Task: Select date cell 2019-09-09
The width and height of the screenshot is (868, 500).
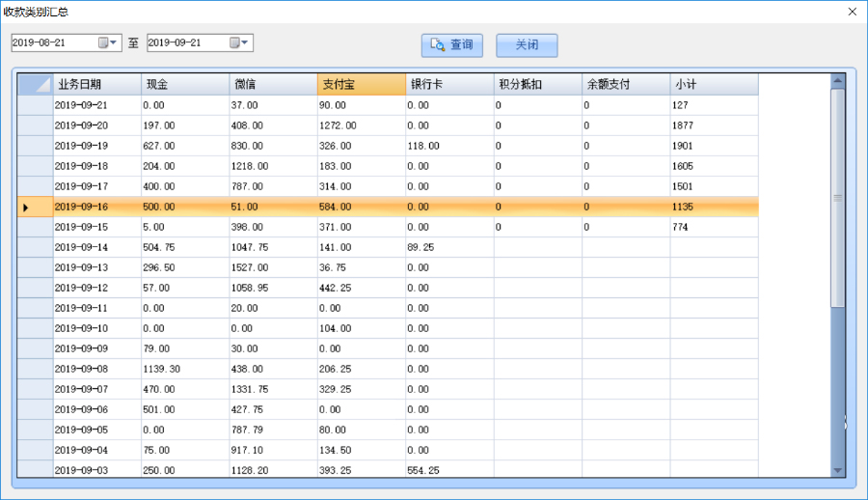Action: point(96,348)
